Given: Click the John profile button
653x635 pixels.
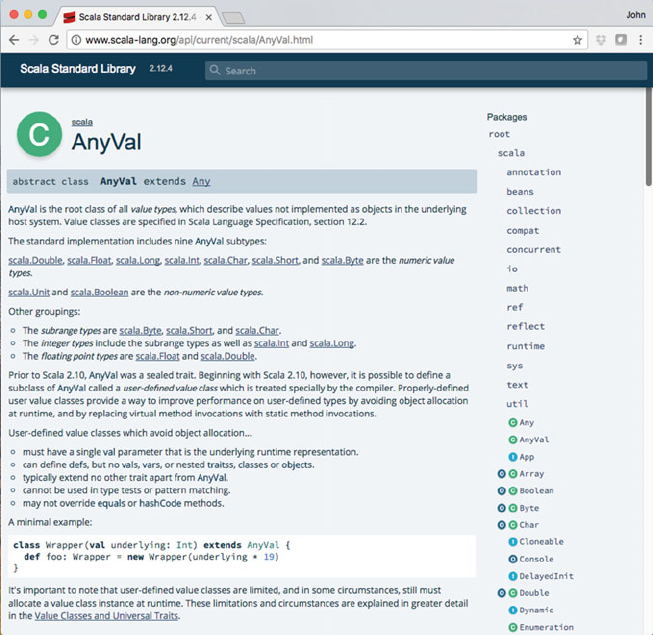Looking at the screenshot, I should 636,15.
